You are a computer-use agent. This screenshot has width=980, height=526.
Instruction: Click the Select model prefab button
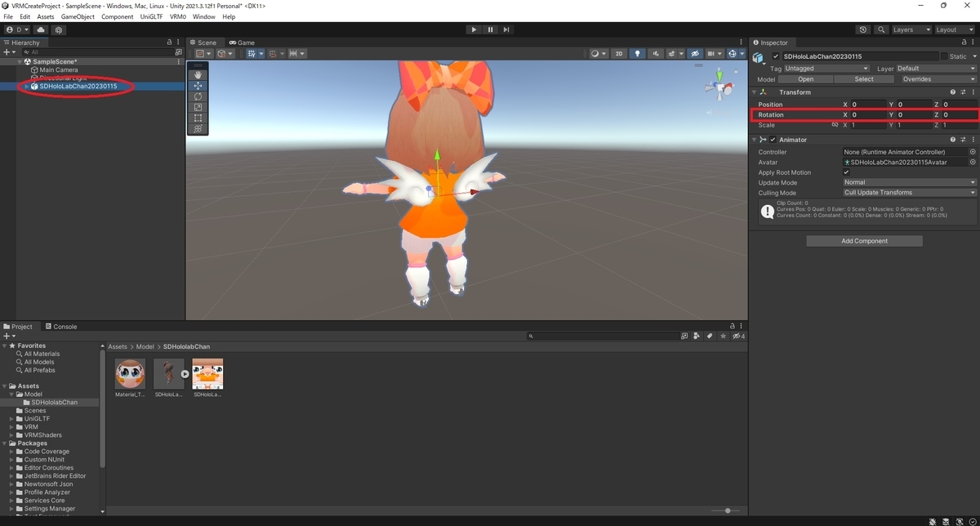(x=864, y=79)
